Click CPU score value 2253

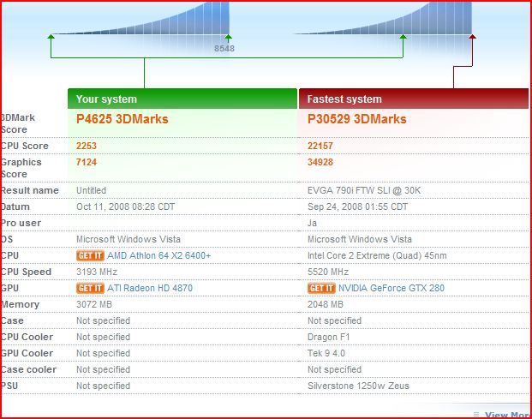point(87,146)
